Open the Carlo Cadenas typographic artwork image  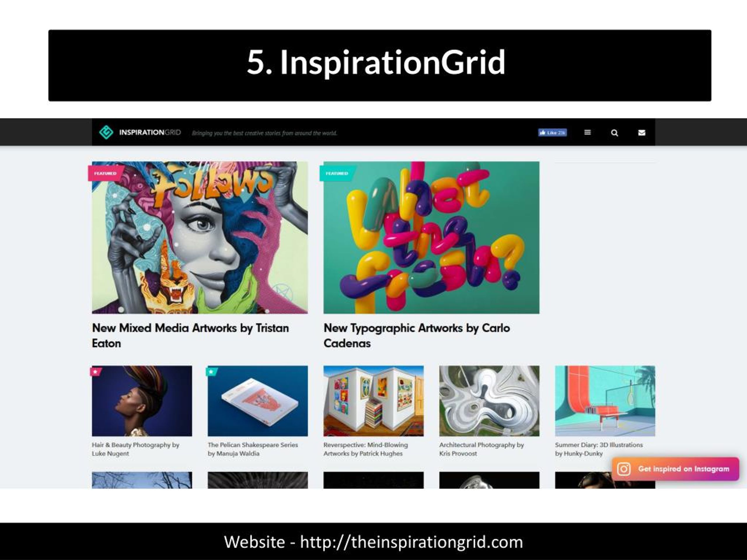(431, 238)
